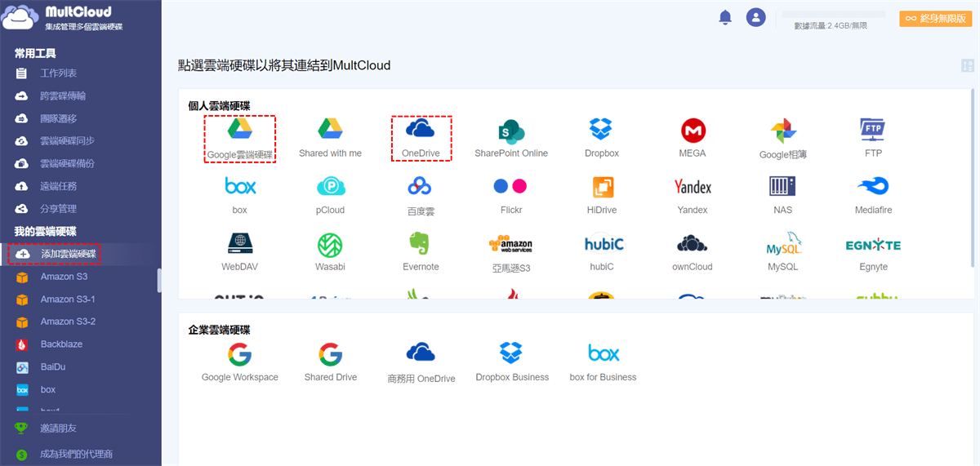
Task: Click the MultCloud logo
Action: [x=61, y=17]
